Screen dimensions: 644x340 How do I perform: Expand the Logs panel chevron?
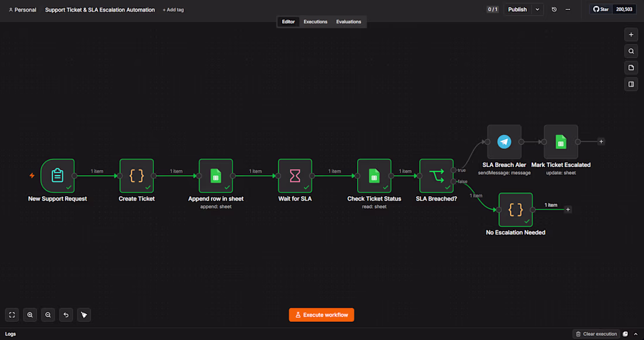click(636, 334)
